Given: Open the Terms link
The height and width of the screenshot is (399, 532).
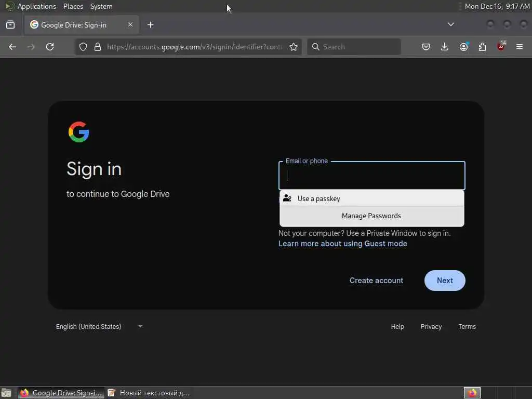Looking at the screenshot, I should point(467,327).
